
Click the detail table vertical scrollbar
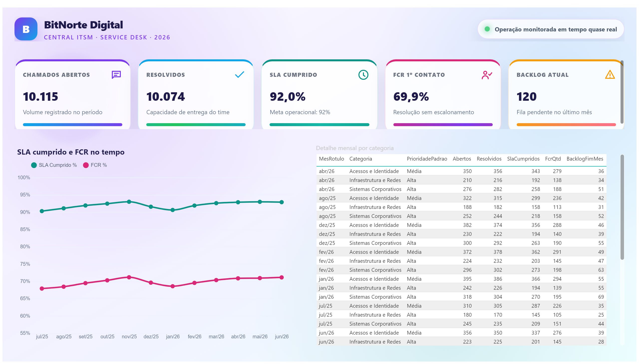[x=622, y=207]
